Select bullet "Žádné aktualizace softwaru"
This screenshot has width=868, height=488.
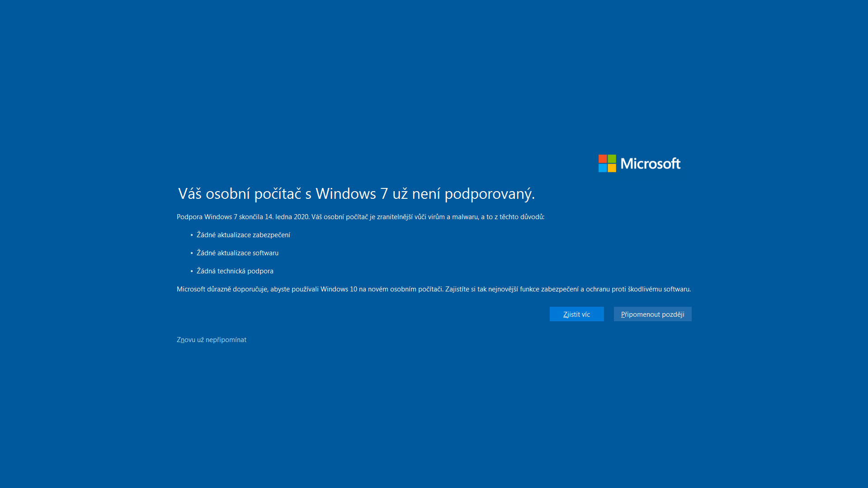(237, 253)
